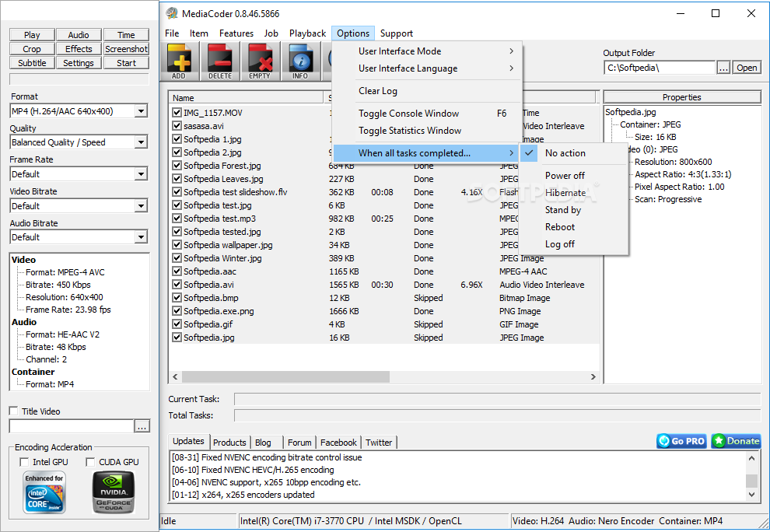This screenshot has width=770, height=532.
Task: Click the Subtitle button
Action: [32, 63]
